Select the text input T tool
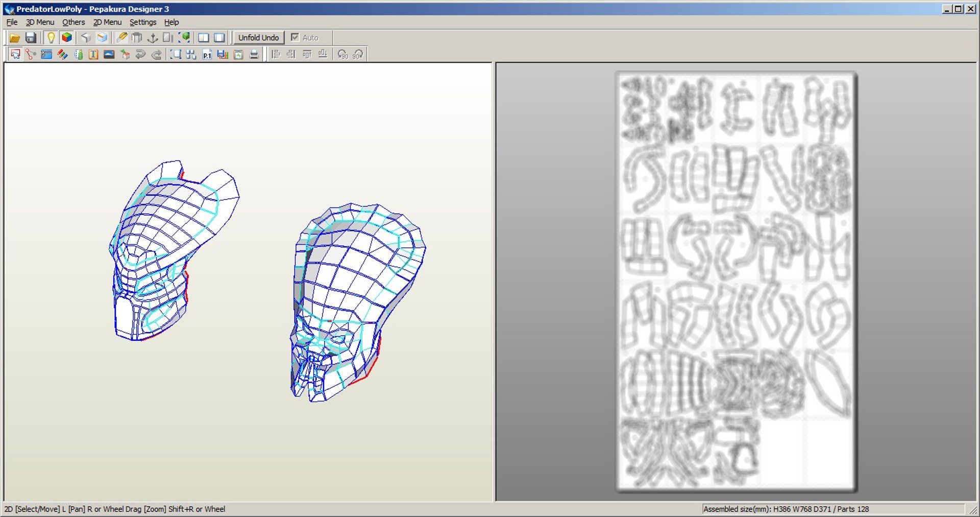The height and width of the screenshot is (517, 980). coord(93,54)
